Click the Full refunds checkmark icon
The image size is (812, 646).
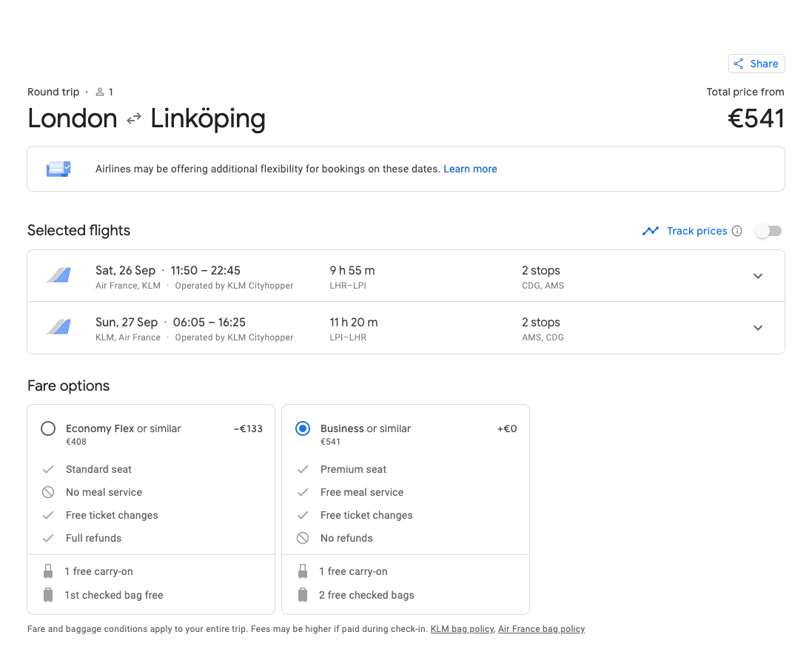tap(48, 538)
